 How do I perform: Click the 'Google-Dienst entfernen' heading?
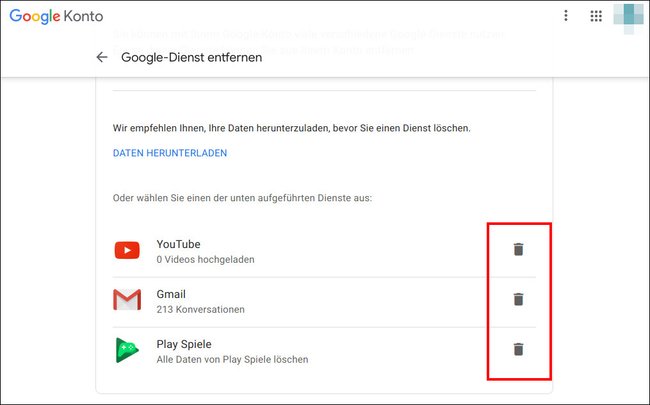click(192, 57)
